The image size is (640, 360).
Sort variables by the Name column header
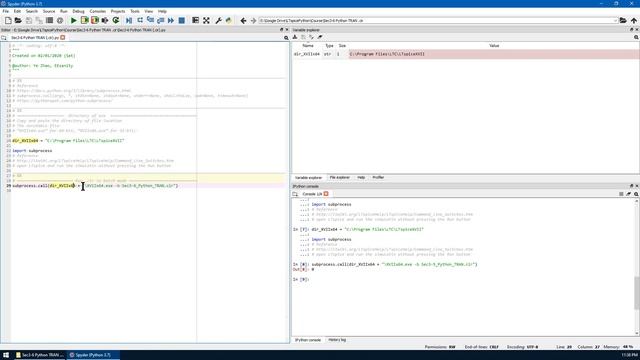(308, 46)
